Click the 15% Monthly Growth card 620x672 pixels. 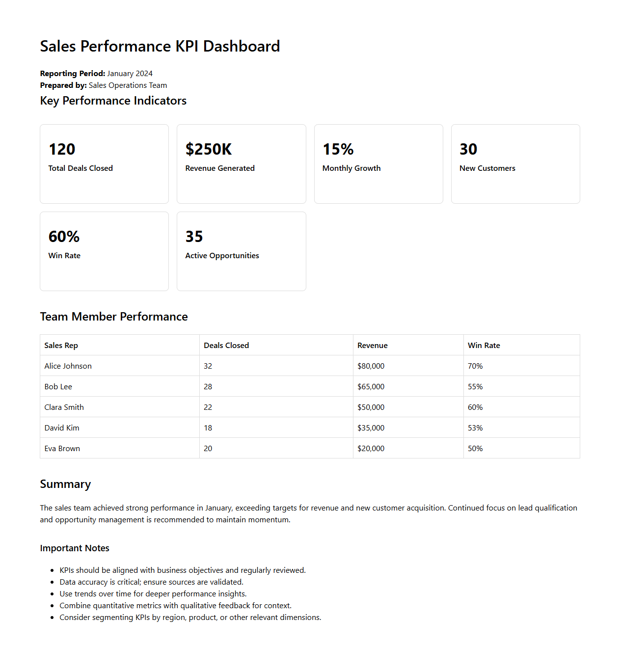(378, 163)
